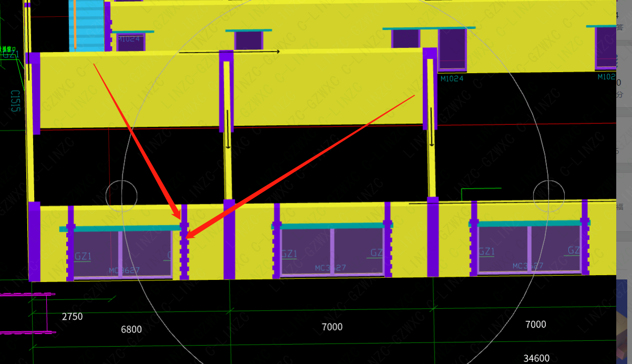Select the teal lintel above middle window
632x364 pixels.
(x=331, y=225)
